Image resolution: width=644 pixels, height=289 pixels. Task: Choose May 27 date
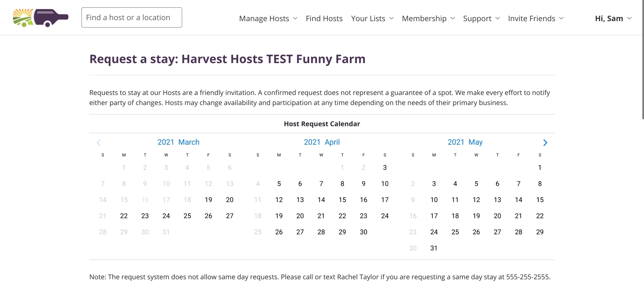pos(497,232)
